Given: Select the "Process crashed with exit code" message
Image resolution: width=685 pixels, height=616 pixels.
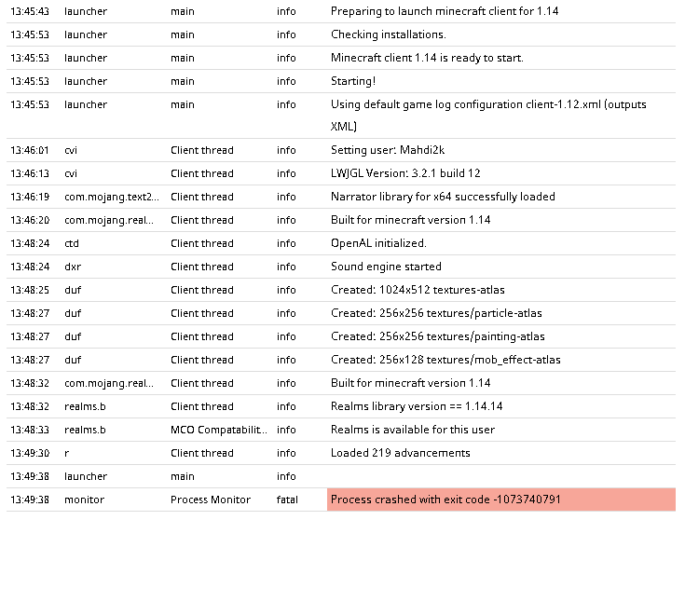Looking at the screenshot, I should coord(445,500).
